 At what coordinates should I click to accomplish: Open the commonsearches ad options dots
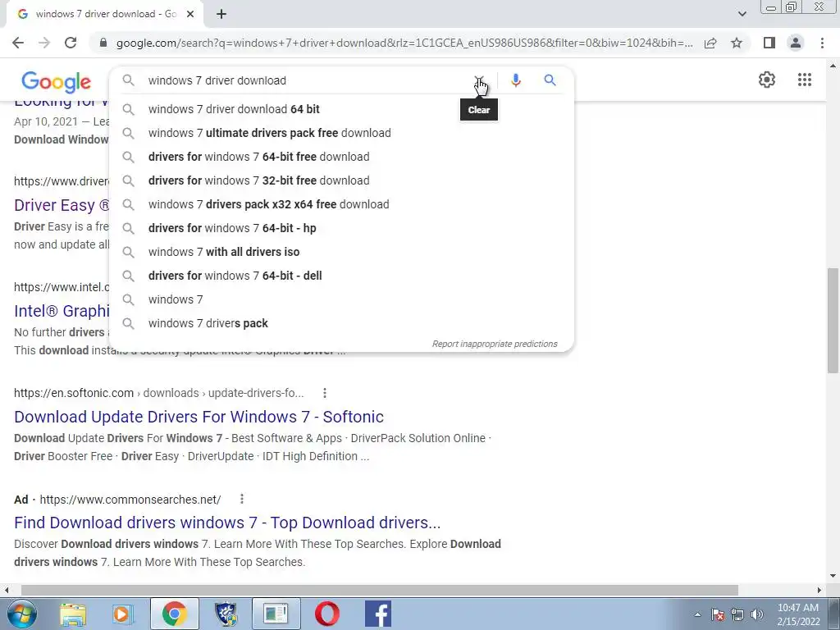pyautogui.click(x=242, y=500)
